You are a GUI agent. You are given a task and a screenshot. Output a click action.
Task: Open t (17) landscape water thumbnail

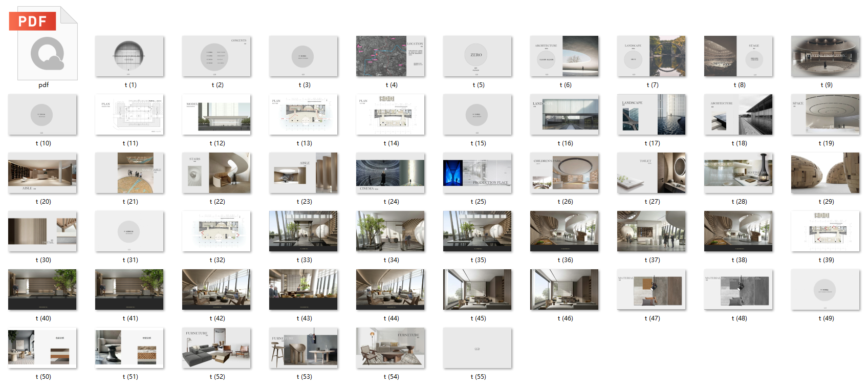[x=652, y=115]
